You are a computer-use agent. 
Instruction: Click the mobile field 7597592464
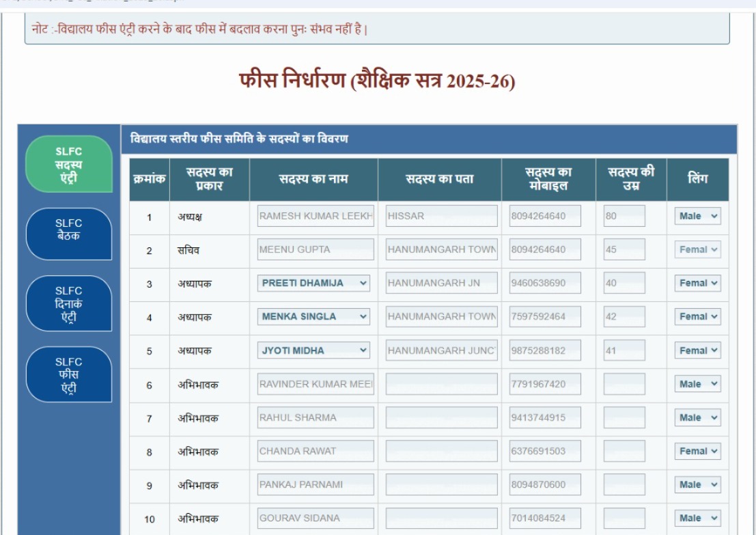coord(545,316)
